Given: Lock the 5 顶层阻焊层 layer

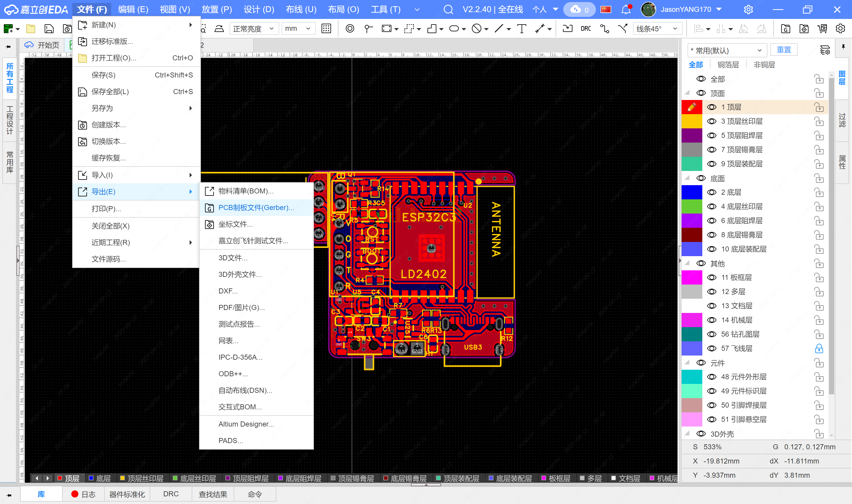Looking at the screenshot, I should coord(819,136).
